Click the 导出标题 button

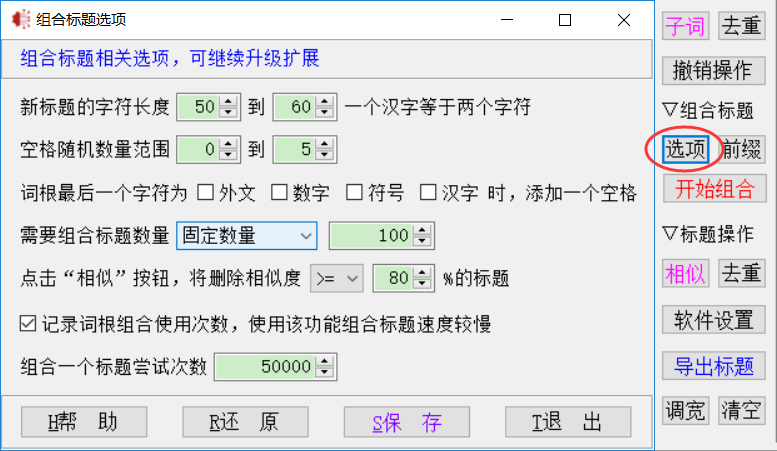click(x=713, y=366)
